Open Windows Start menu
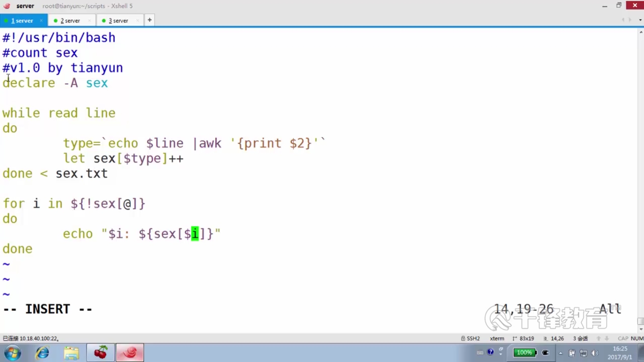 point(13,353)
